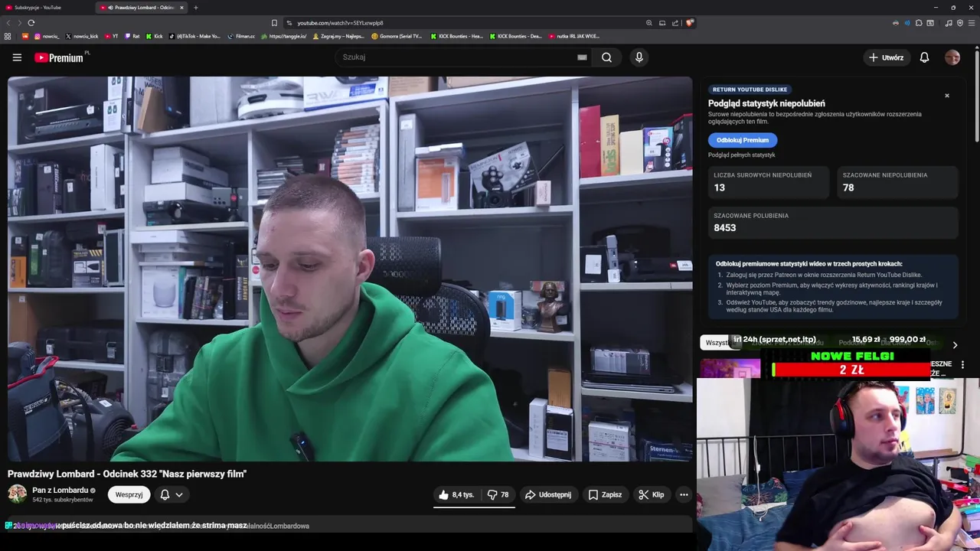Open Kick bookmark
The height and width of the screenshot is (551, 980).
(x=155, y=36)
